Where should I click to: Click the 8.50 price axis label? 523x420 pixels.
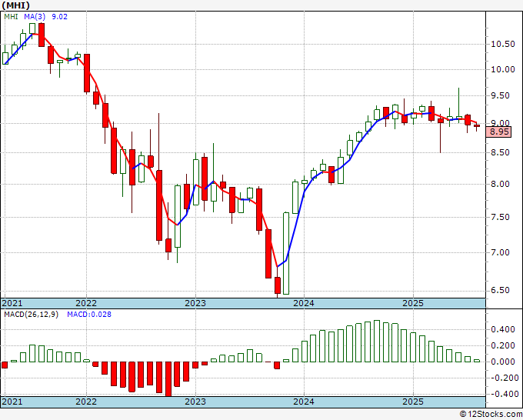click(500, 152)
